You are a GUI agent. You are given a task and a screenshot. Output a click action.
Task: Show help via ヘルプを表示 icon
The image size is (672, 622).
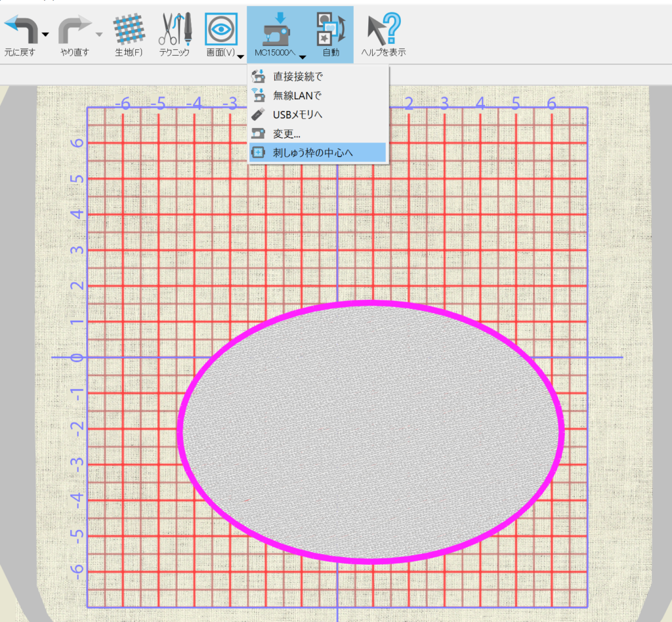tap(383, 29)
